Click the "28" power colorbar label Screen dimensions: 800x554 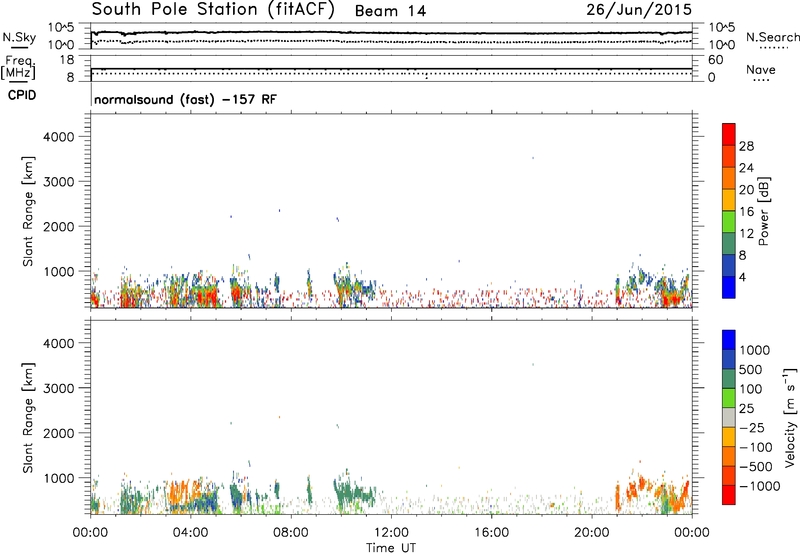[x=746, y=146]
